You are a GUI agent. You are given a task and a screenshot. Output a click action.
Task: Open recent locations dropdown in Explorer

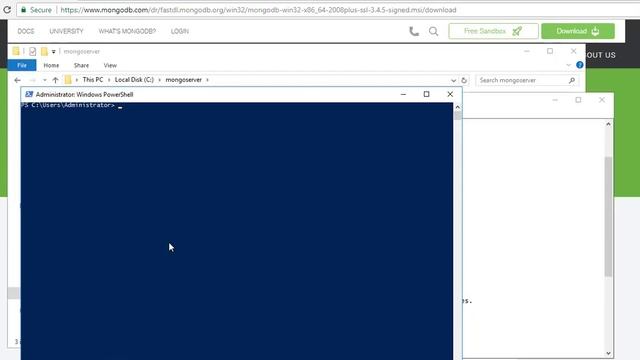pos(44,80)
